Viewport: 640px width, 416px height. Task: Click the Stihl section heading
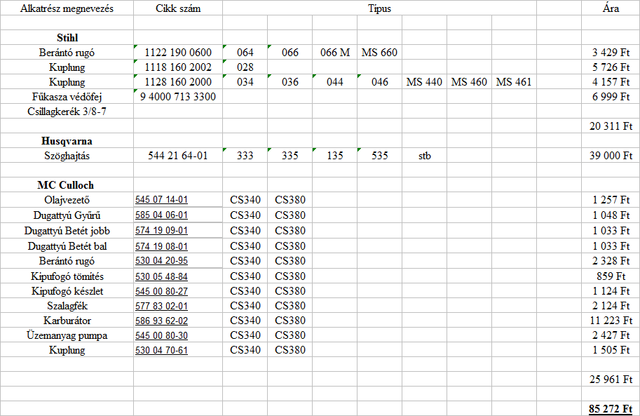click(x=67, y=38)
